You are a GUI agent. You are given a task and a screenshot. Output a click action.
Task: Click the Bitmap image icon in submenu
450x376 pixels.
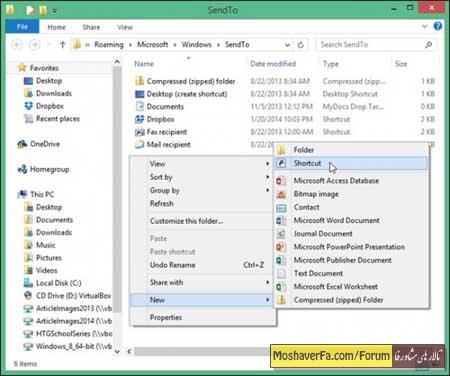[x=281, y=194]
